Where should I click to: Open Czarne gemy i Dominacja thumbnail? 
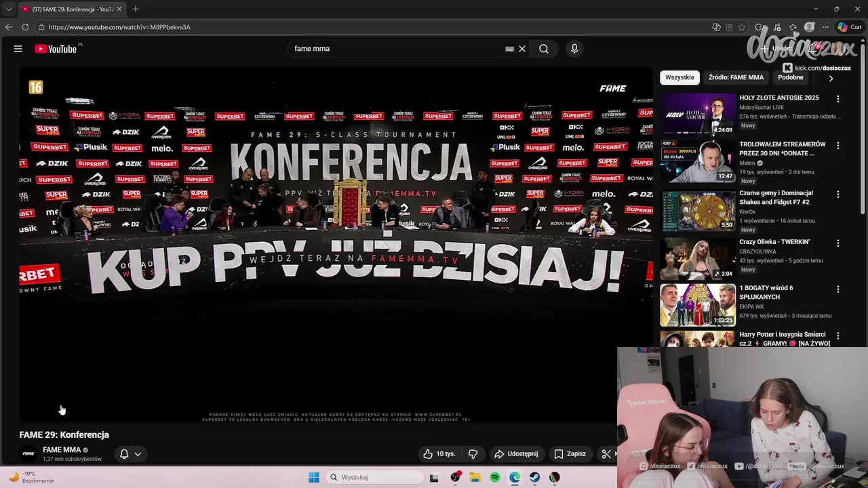pyautogui.click(x=698, y=210)
